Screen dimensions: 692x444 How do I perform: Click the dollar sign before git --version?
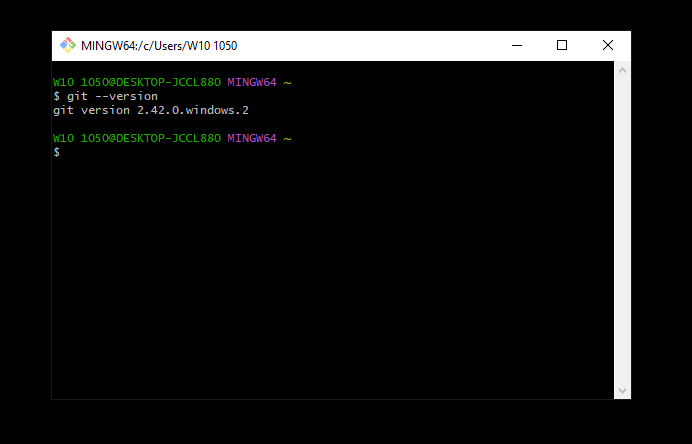[56, 96]
